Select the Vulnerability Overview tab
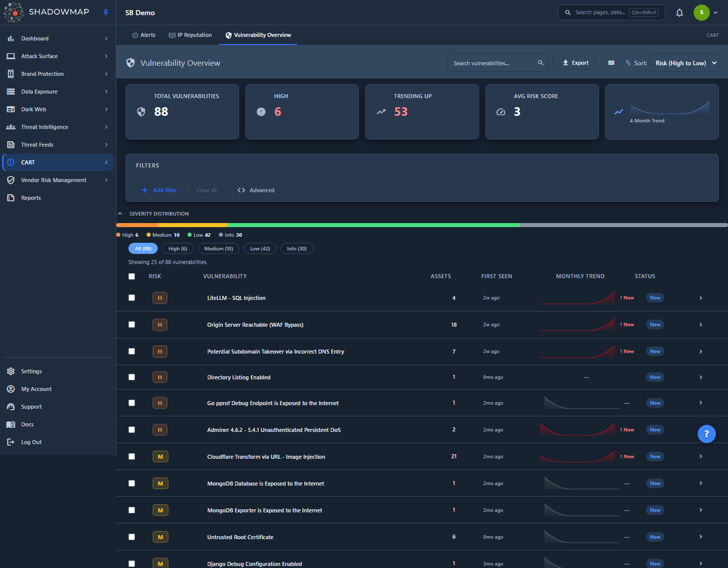 pyautogui.click(x=258, y=35)
